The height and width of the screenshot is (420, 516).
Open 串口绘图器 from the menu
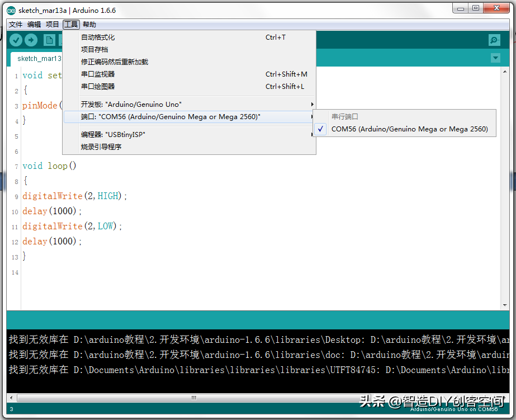190,86
